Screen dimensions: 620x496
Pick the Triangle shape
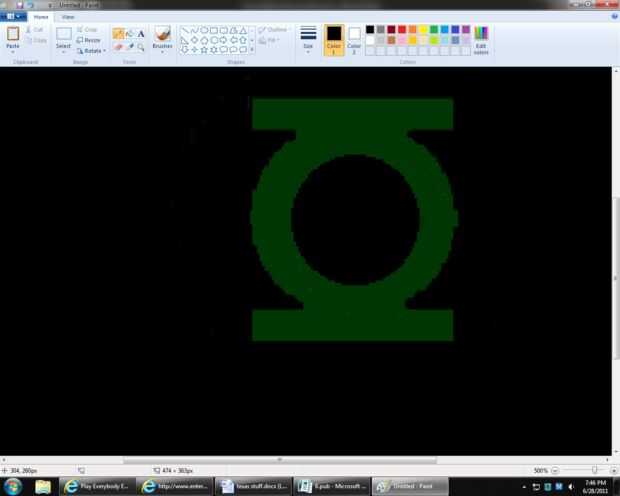tap(243, 30)
